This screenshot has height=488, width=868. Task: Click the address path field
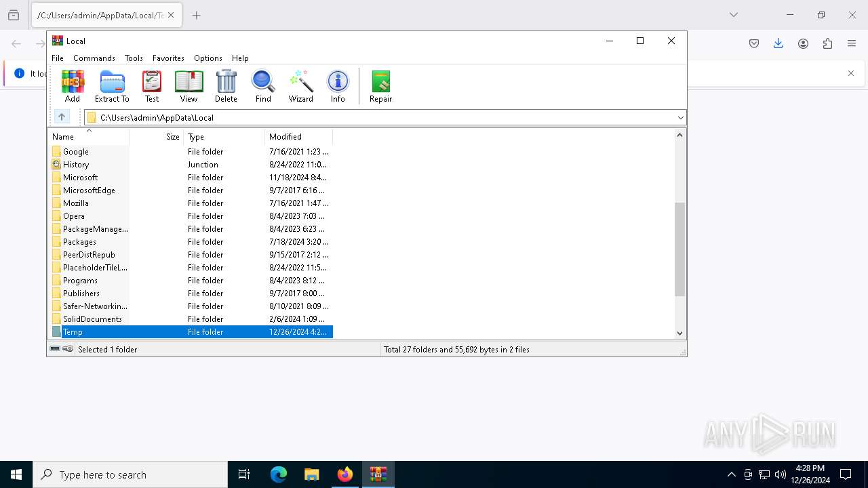tap(385, 117)
